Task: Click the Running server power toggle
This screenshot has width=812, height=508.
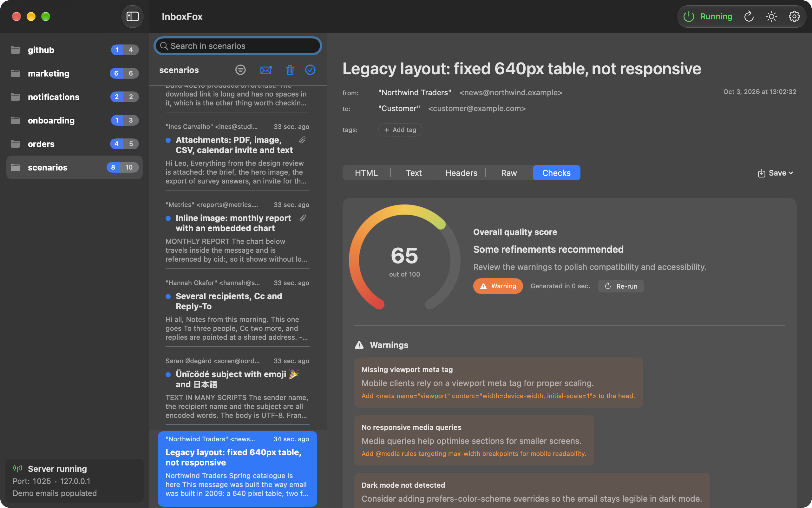Action: tap(708, 17)
